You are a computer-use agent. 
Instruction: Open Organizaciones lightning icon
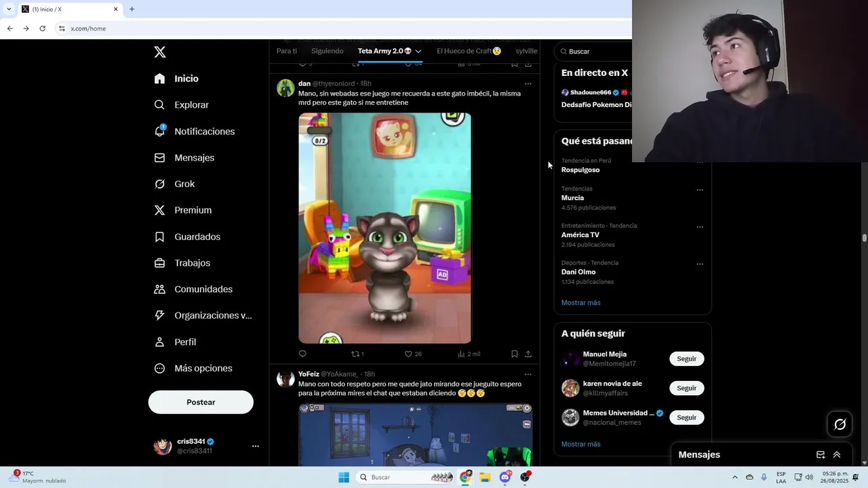(159, 315)
